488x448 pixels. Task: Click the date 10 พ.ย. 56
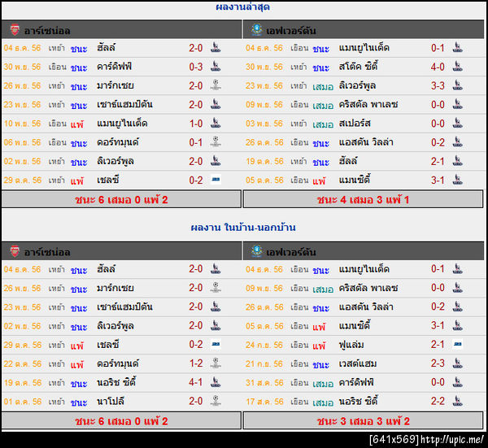[23, 124]
